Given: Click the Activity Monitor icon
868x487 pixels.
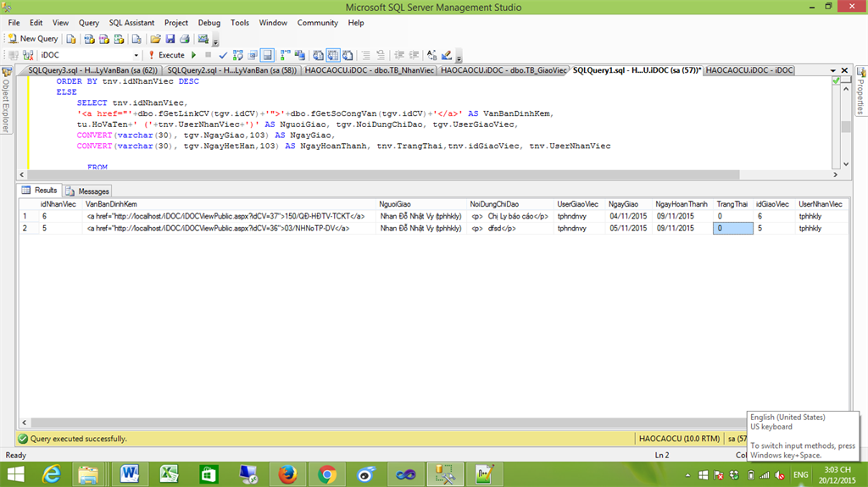Looking at the screenshot, I should 203,39.
